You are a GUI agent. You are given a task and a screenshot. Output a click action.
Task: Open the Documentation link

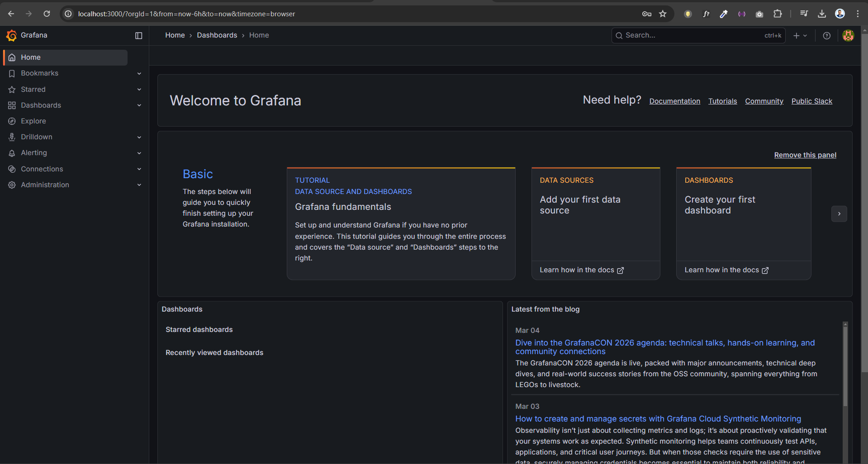point(674,101)
